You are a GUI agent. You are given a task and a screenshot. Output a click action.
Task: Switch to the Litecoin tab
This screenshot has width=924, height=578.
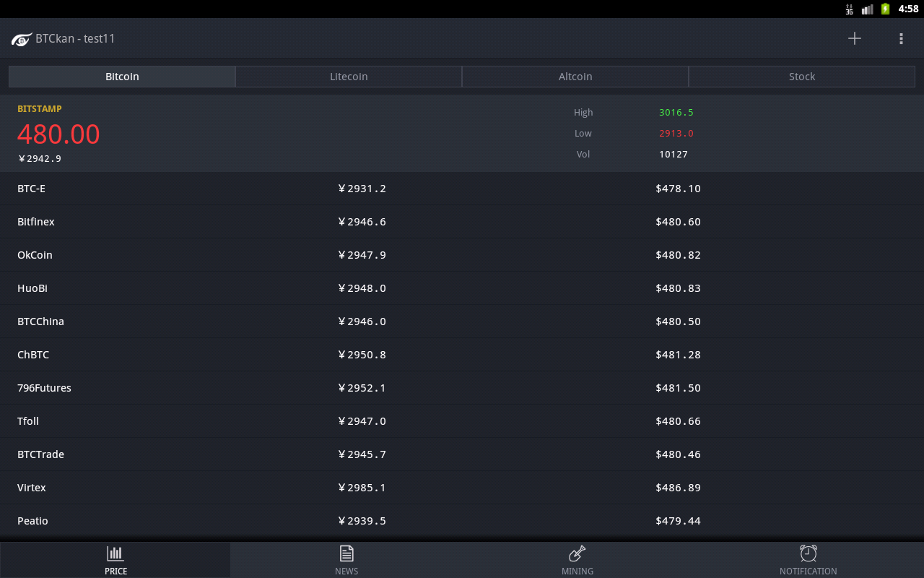tap(349, 77)
